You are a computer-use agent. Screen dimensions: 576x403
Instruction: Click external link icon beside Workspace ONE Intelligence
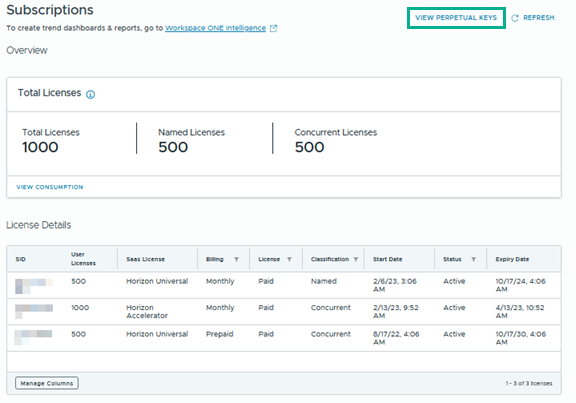click(273, 28)
